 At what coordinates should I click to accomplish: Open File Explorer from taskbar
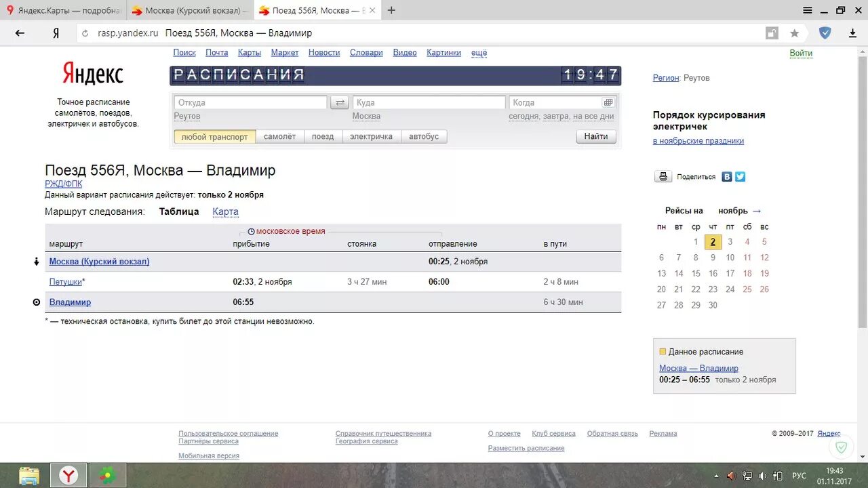(x=29, y=475)
